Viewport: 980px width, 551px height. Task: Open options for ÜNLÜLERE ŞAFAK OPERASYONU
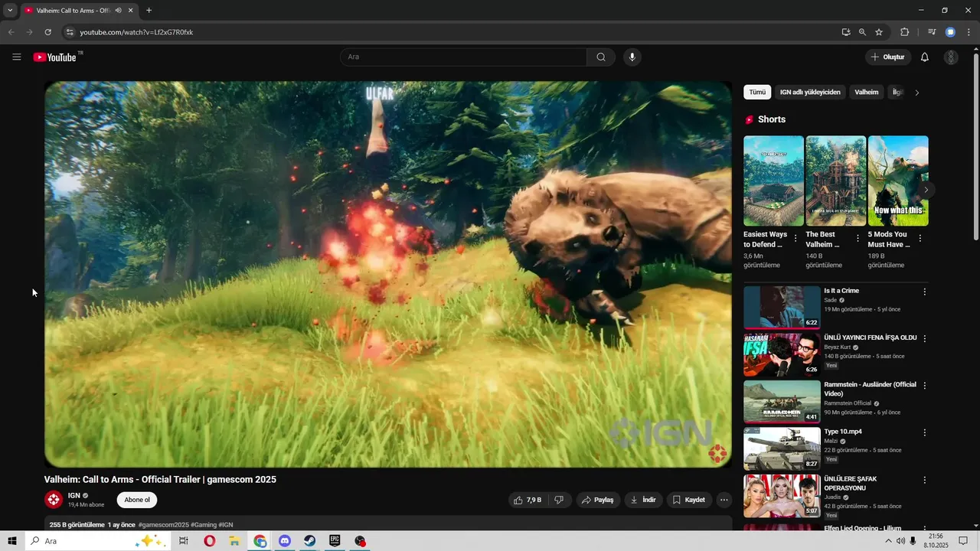924,480
